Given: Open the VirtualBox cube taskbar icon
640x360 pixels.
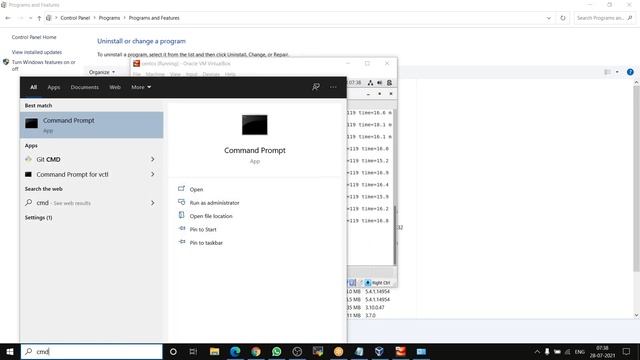Looking at the screenshot, I should click(379, 351).
